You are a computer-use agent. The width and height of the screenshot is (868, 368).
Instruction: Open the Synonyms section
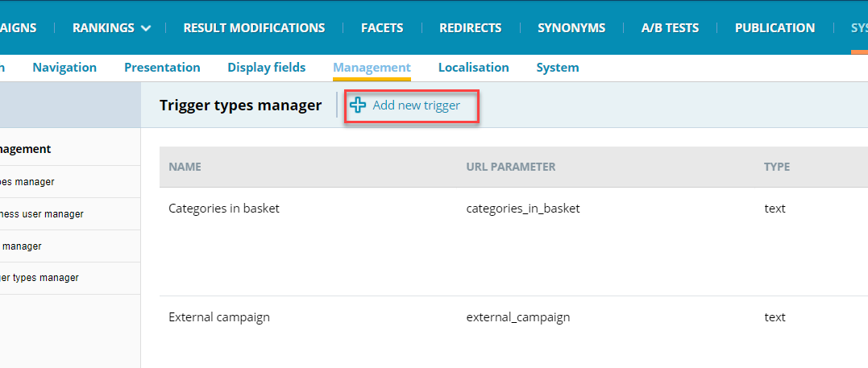571,27
